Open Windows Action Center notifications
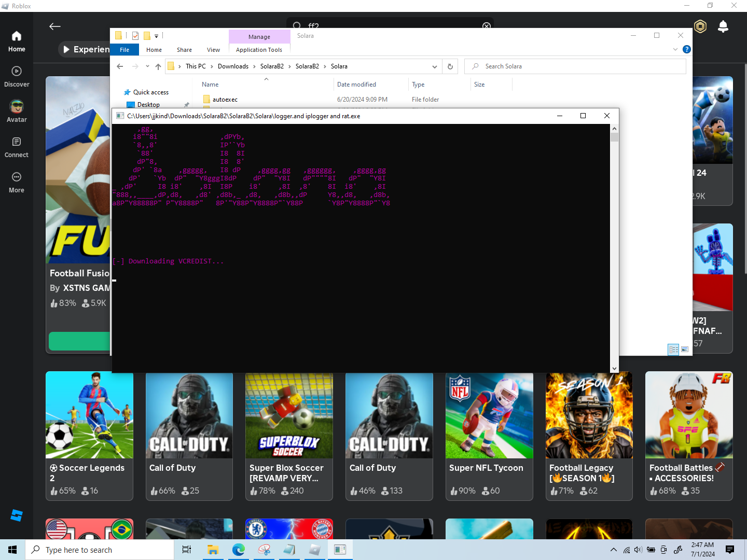 (730, 550)
